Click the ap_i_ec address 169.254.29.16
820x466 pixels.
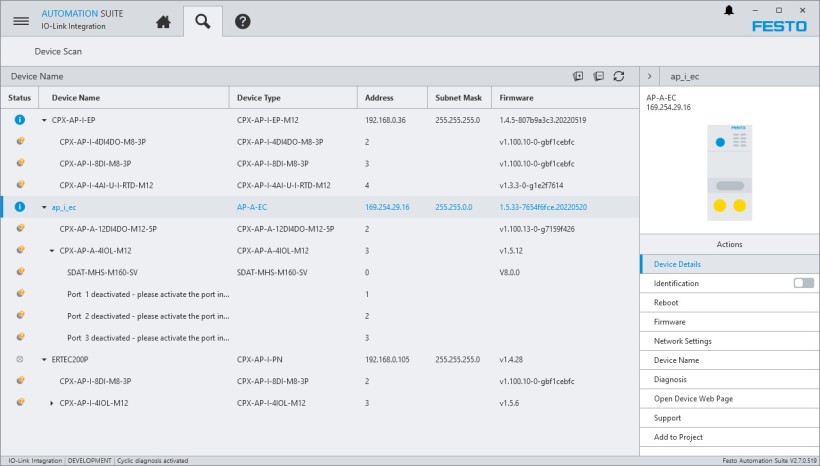coord(388,208)
